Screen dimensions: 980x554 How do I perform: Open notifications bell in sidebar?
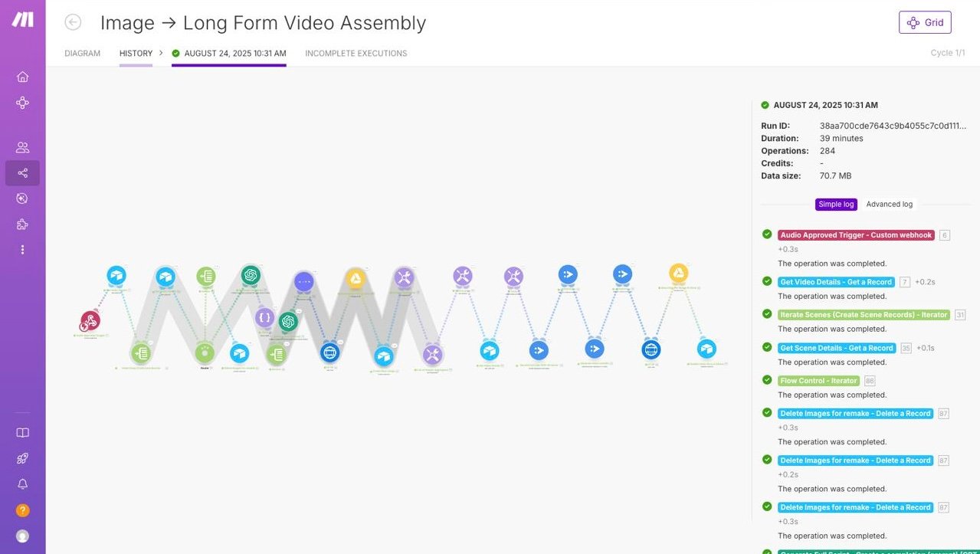tap(22, 484)
